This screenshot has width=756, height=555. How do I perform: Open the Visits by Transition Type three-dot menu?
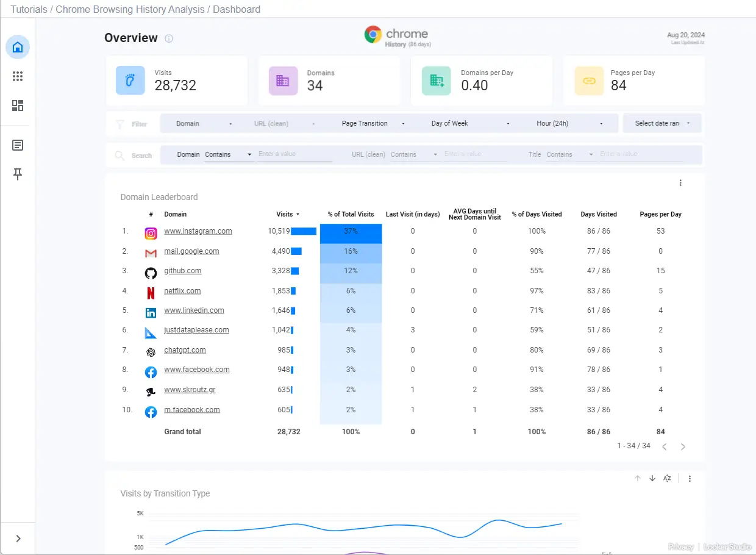[690, 479]
